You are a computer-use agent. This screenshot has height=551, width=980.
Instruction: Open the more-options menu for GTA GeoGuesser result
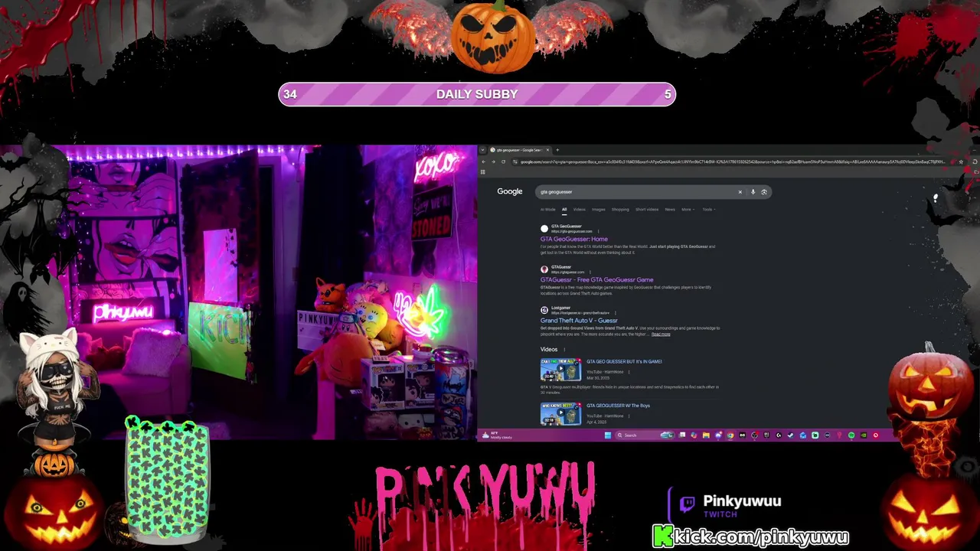pyautogui.click(x=598, y=231)
